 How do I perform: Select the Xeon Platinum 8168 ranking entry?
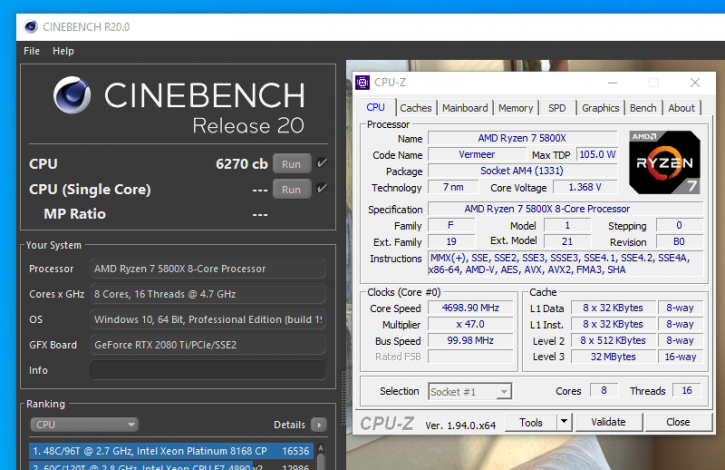[170, 451]
